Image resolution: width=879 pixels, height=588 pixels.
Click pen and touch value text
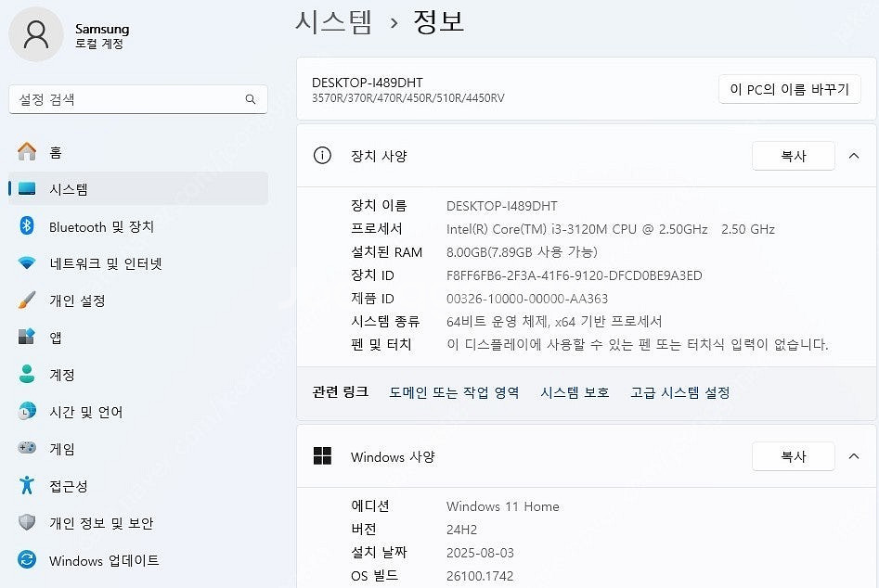(638, 344)
